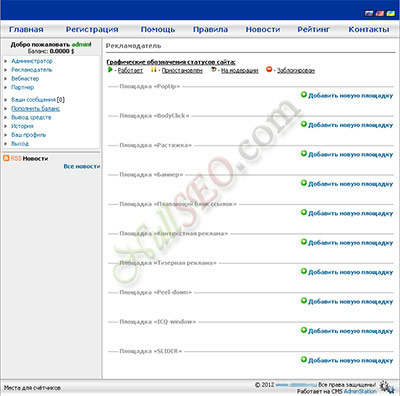This screenshot has width=400, height=396.
Task: Open the Рейтинг menu item
Action: [x=313, y=29]
